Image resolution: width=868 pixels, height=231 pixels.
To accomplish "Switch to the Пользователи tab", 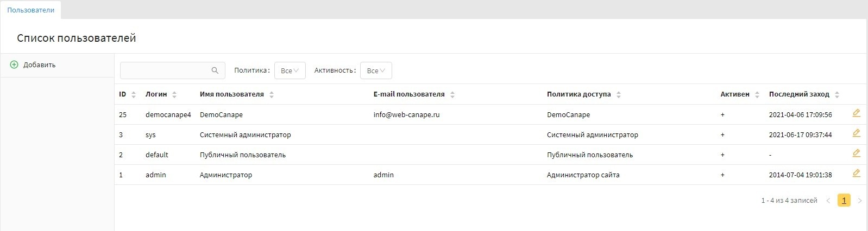I will click(31, 10).
